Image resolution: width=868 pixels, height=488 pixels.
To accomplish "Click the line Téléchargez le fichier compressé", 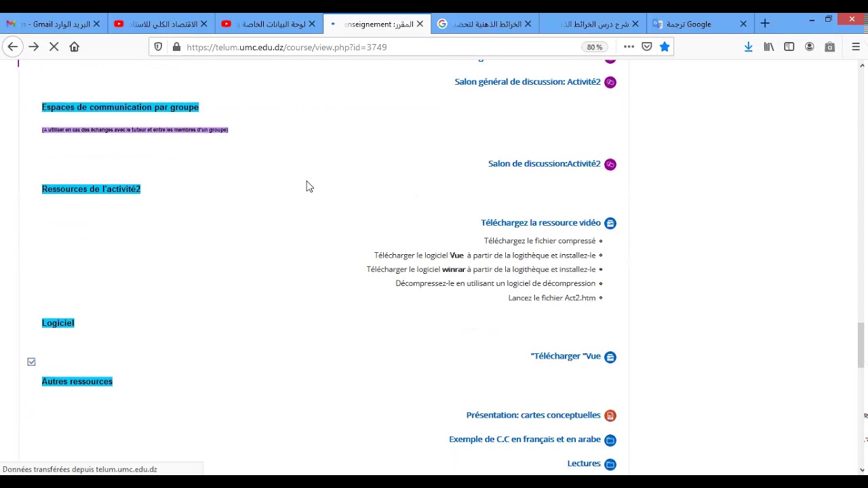I will (540, 241).
